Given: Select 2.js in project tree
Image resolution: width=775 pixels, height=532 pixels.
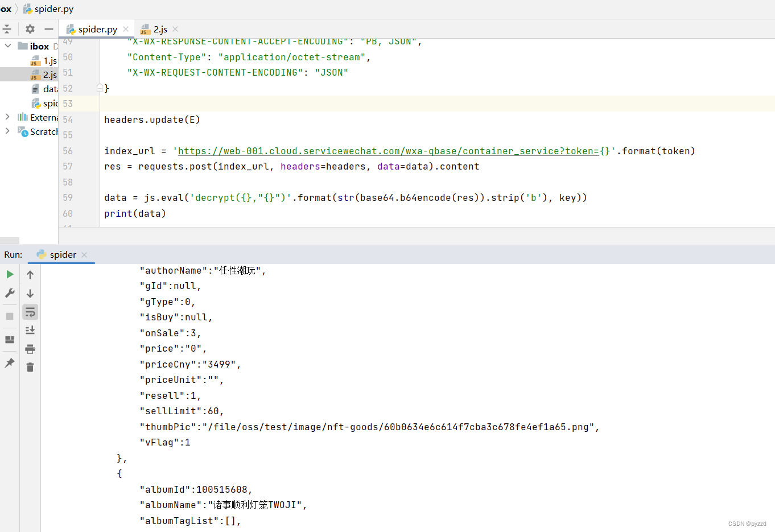Looking at the screenshot, I should point(44,75).
